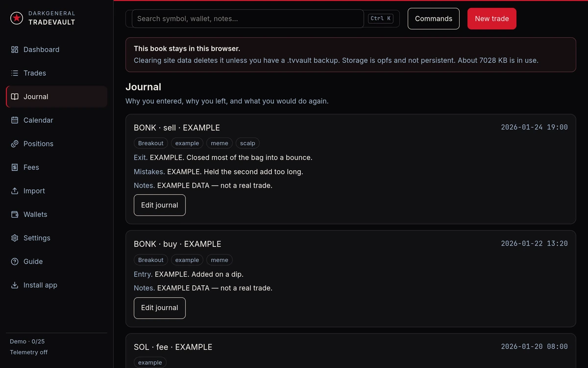Select the Positions icon
This screenshot has height=368, width=588.
click(15, 144)
